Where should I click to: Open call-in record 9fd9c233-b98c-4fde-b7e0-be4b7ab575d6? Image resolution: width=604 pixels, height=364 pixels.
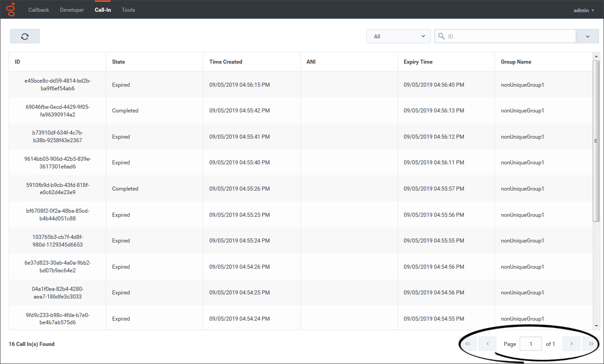(x=57, y=318)
